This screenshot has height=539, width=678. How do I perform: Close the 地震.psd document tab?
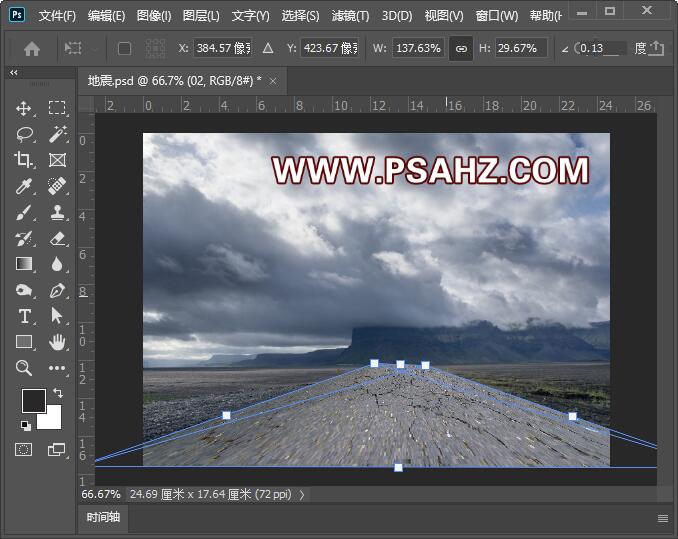[273, 81]
